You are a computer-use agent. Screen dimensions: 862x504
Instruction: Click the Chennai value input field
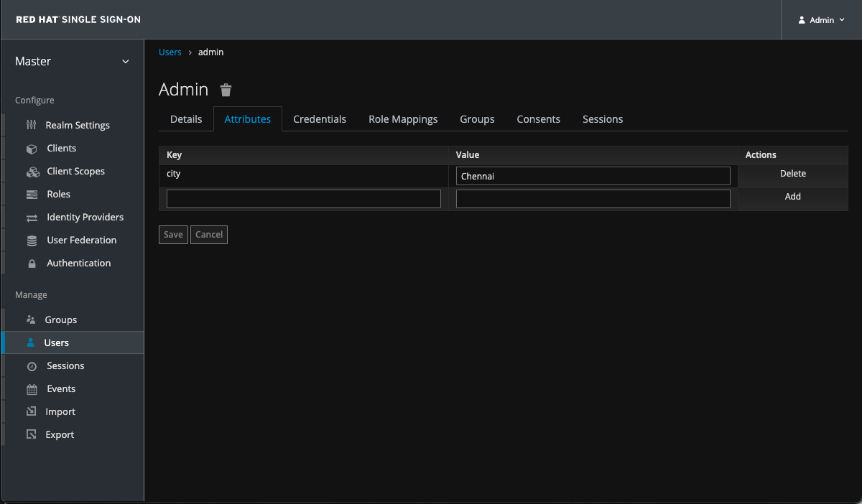click(x=593, y=175)
